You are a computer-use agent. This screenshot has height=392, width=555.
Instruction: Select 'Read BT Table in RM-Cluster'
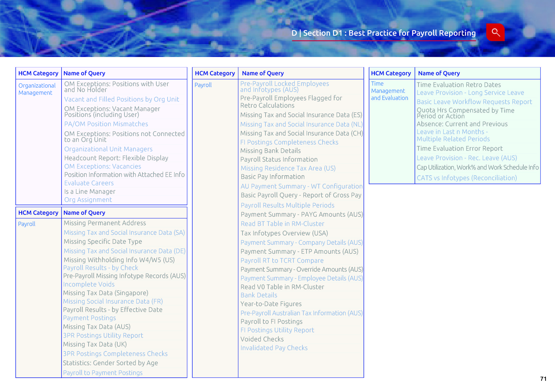pos(282,224)
